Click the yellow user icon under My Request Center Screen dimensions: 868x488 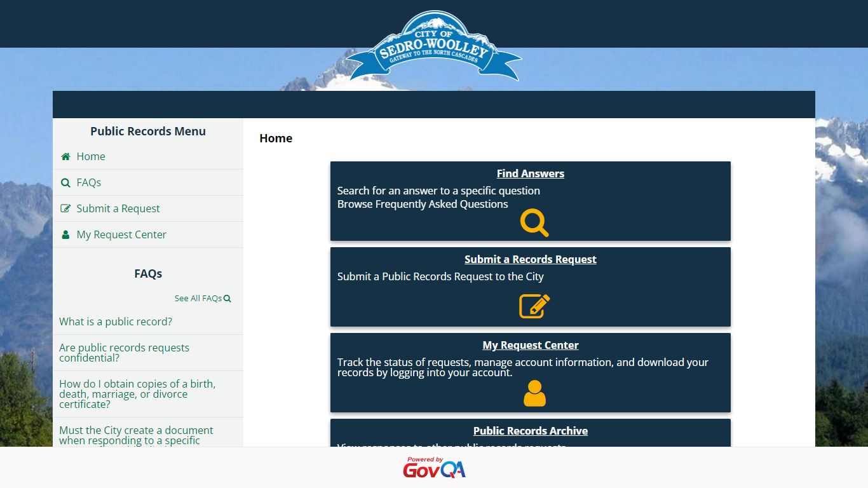(534, 393)
